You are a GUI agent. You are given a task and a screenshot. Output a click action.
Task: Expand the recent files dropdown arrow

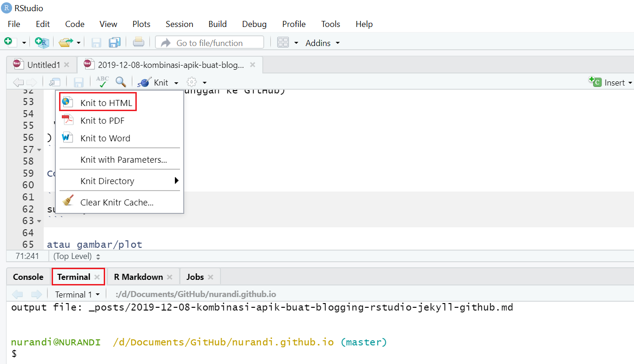[79, 43]
